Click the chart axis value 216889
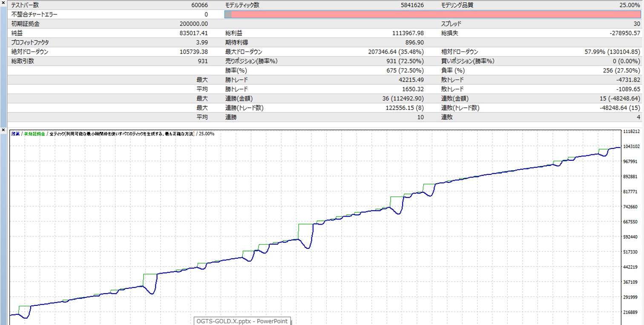The height and width of the screenshot is (325, 644). [x=630, y=312]
